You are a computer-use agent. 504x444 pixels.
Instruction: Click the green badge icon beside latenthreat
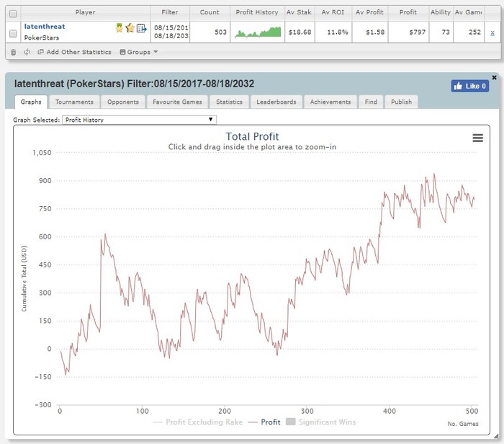click(120, 28)
